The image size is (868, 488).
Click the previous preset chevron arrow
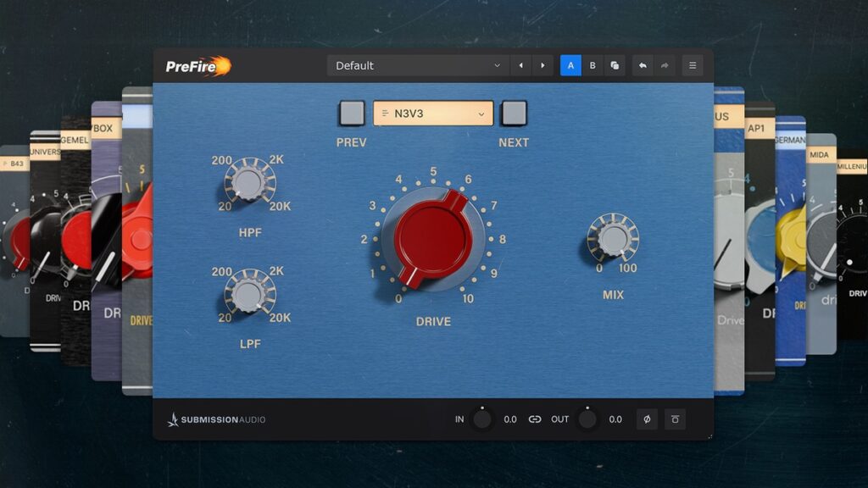click(x=520, y=65)
